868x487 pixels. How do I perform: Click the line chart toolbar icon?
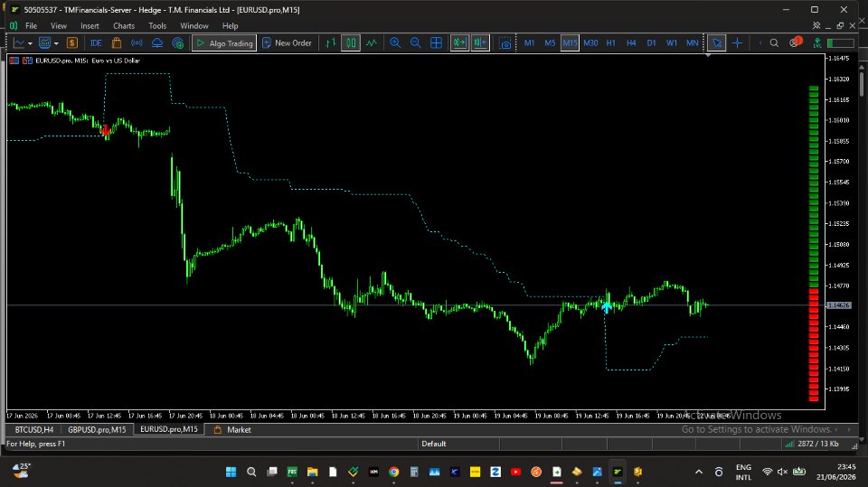[x=19, y=42]
